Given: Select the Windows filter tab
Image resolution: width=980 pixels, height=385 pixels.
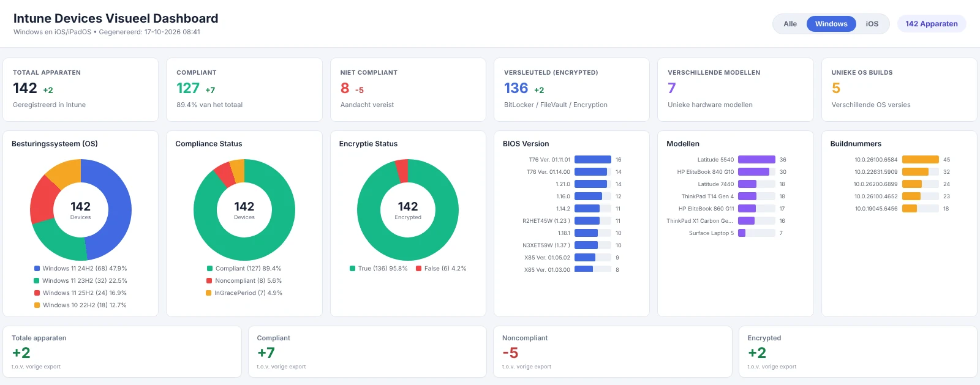Looking at the screenshot, I should coord(831,24).
